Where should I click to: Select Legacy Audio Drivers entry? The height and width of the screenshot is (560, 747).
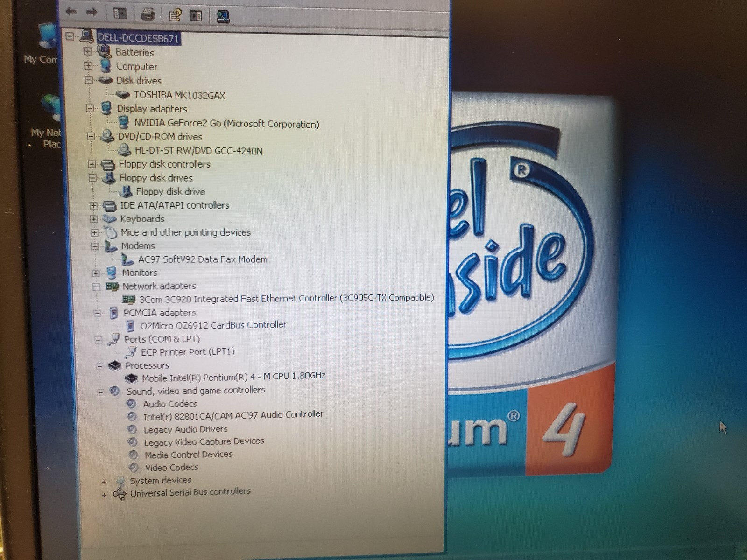(185, 429)
